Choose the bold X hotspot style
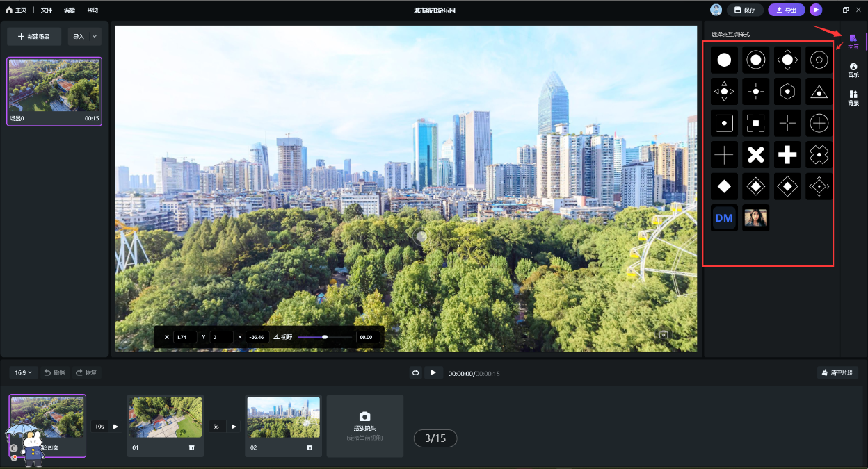This screenshot has width=868, height=469. (x=756, y=155)
